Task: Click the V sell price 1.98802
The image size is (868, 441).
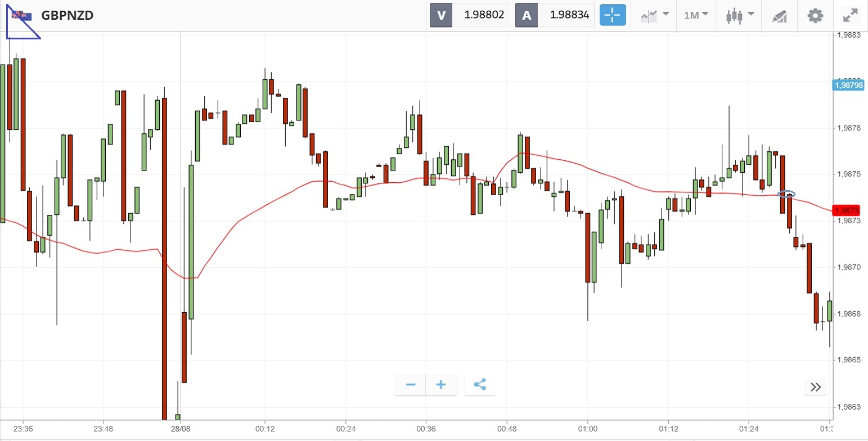Action: 482,15
